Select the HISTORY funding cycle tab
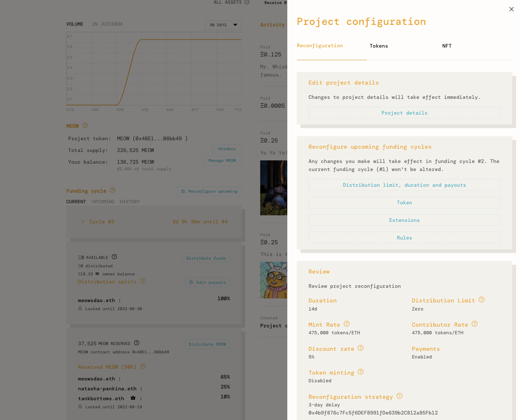Screen dimensions: 520x420 pos(130,202)
